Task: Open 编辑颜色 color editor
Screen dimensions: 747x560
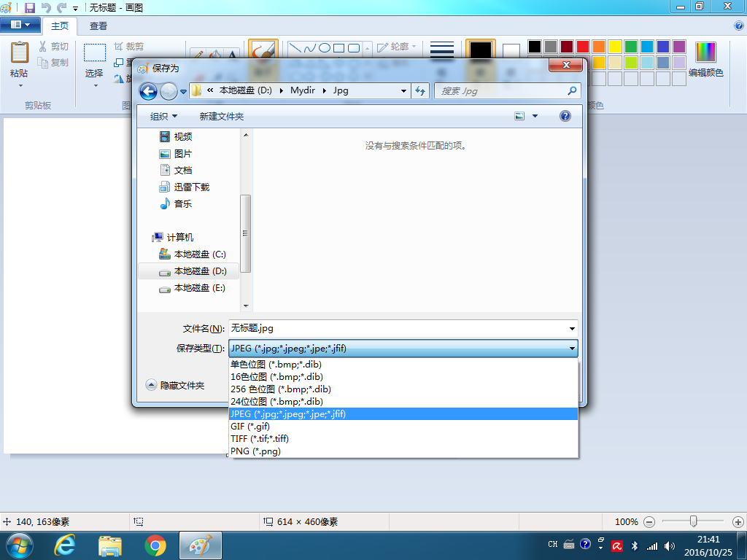Action: [705, 59]
